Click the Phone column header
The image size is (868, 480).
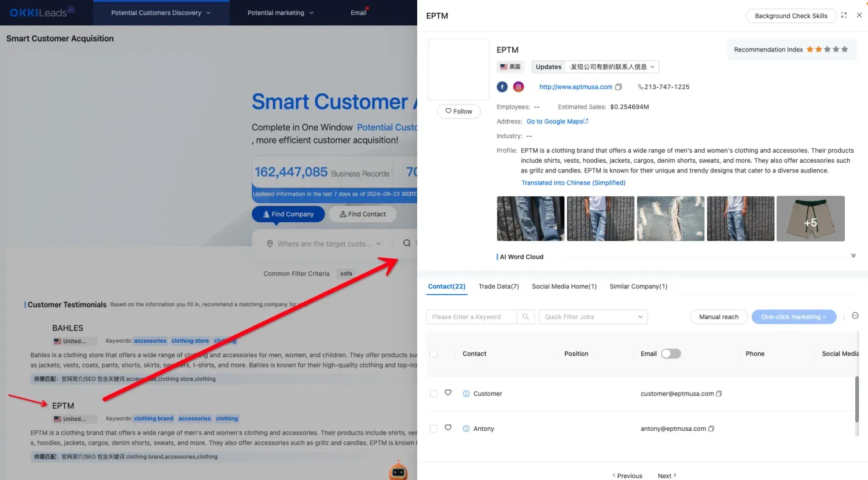pos(755,354)
